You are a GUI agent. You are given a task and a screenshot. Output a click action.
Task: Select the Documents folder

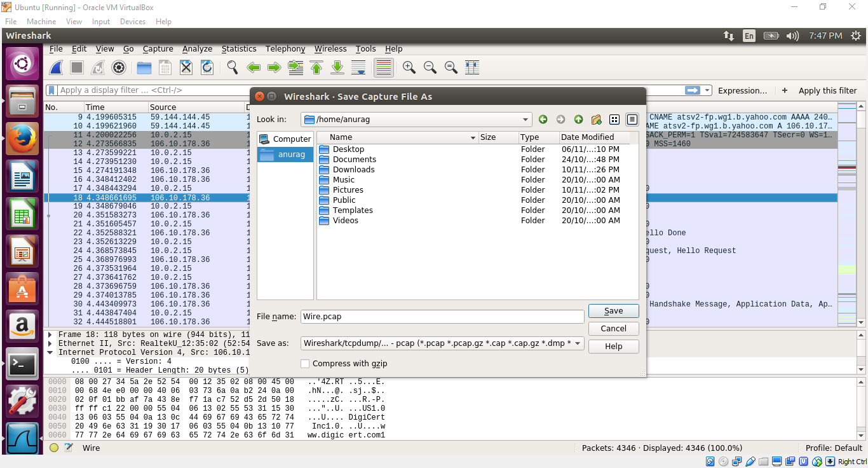pyautogui.click(x=355, y=160)
